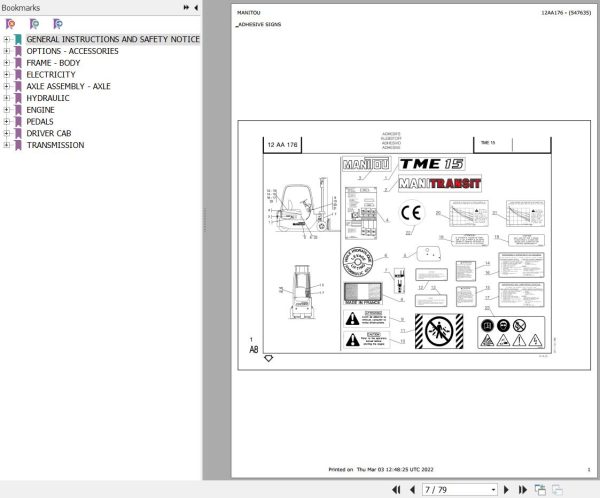600x498 pixels.
Task: Open AXLE ASSEMBLY - AXLE bookmark
Action: (x=68, y=86)
